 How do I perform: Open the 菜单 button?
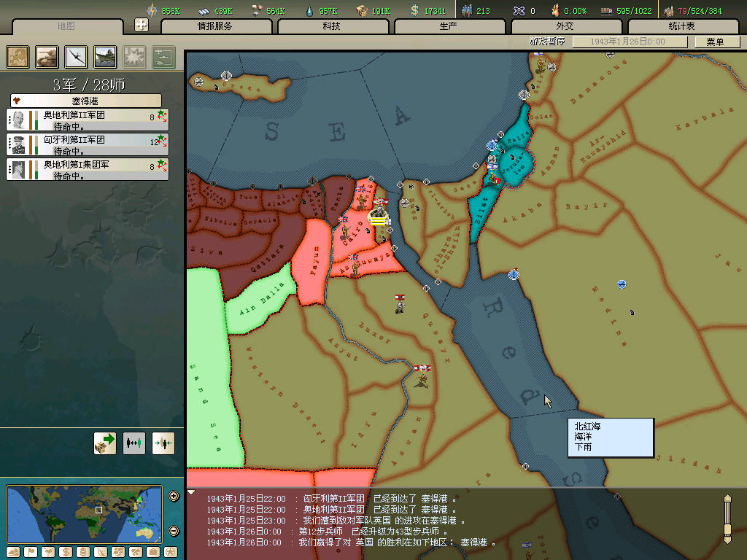[x=716, y=42]
